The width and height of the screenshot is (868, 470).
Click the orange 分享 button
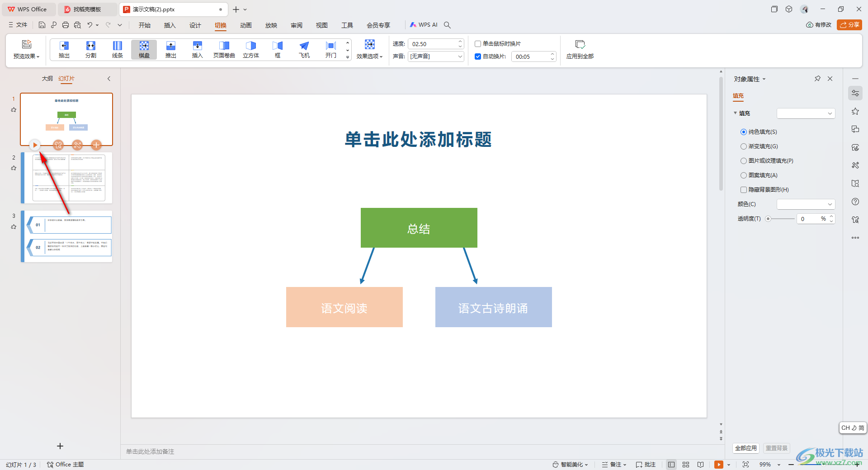(x=849, y=25)
